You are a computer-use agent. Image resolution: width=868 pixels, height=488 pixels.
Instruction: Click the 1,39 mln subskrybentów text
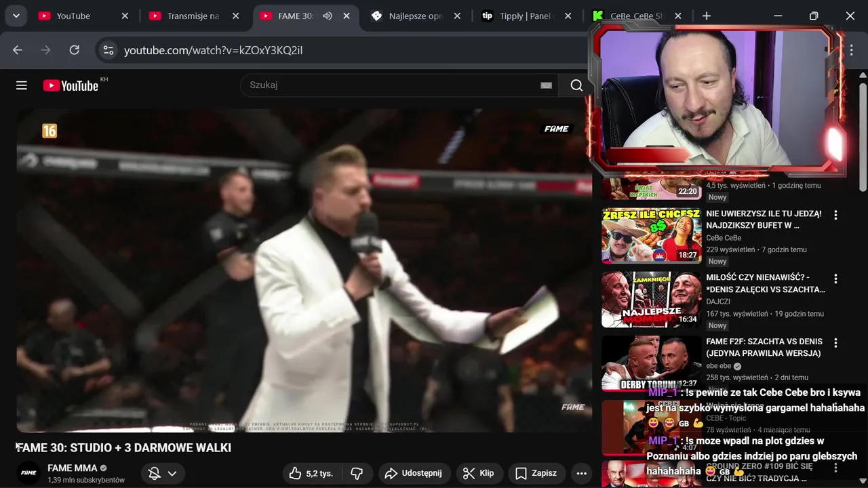(x=86, y=480)
